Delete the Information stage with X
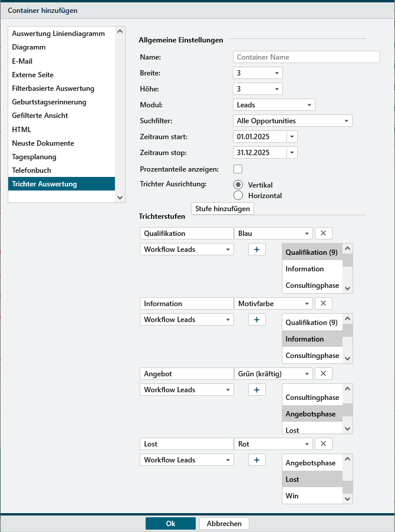 tap(323, 303)
